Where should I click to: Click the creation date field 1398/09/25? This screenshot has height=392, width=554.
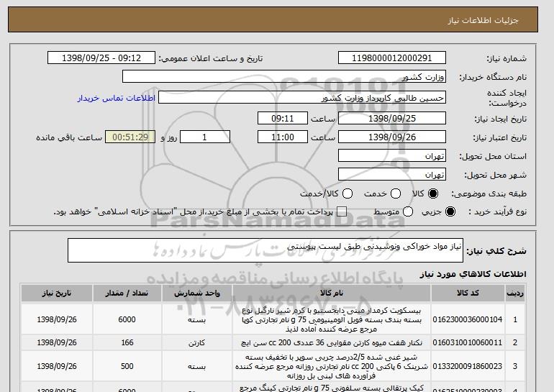[x=392, y=118]
